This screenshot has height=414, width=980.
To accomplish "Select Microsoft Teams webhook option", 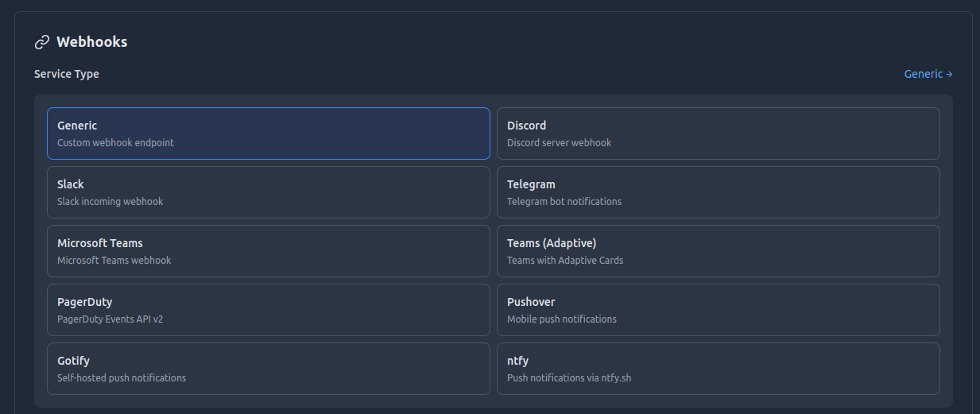I will tap(268, 251).
